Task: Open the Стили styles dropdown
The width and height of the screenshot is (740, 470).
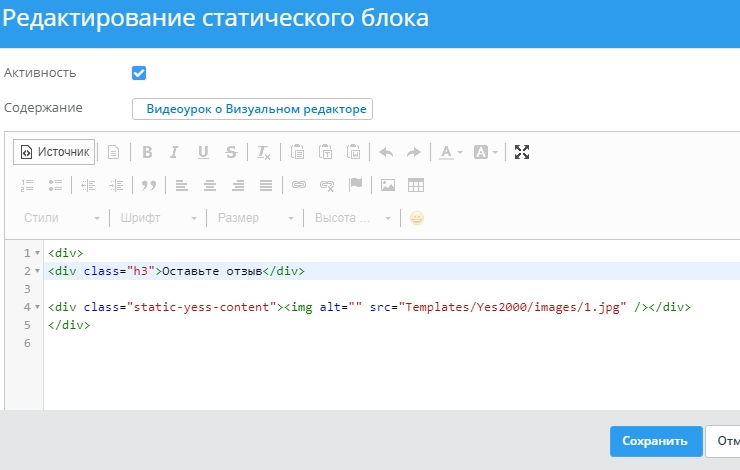Action: point(62,218)
